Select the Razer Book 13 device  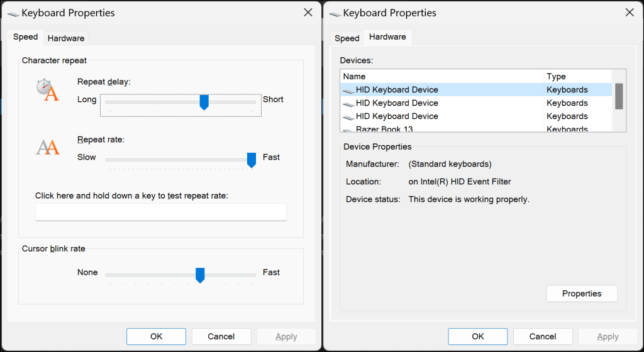coord(384,129)
